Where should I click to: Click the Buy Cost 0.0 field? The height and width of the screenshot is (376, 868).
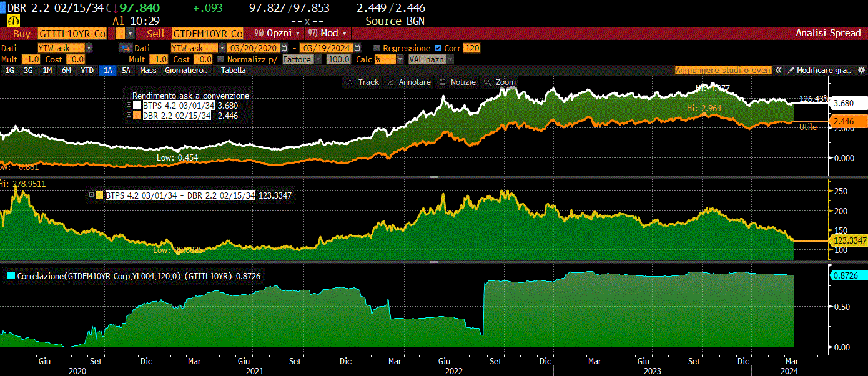pyautogui.click(x=75, y=59)
